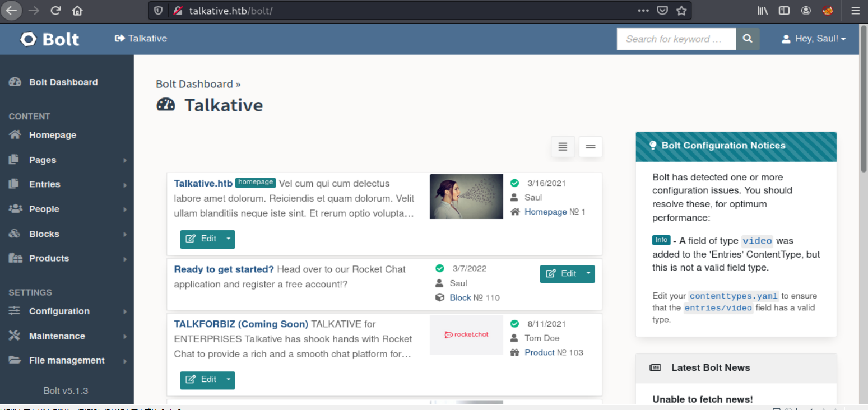868x410 pixels.
Task: Follow the Product content type link
Action: point(540,352)
